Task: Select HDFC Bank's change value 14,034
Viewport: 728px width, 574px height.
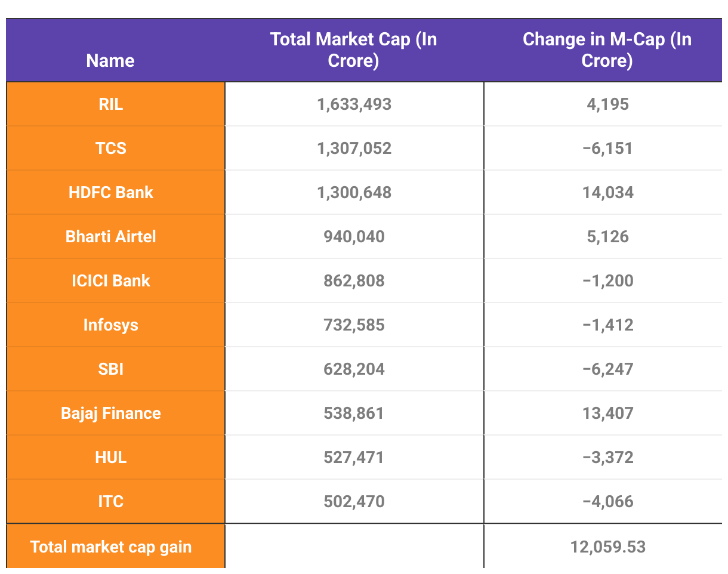Action: pos(607,193)
